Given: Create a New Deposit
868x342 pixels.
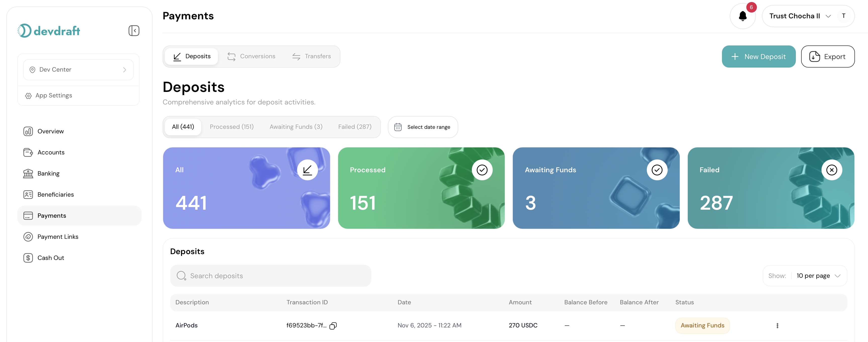Looking at the screenshot, I should (x=758, y=56).
